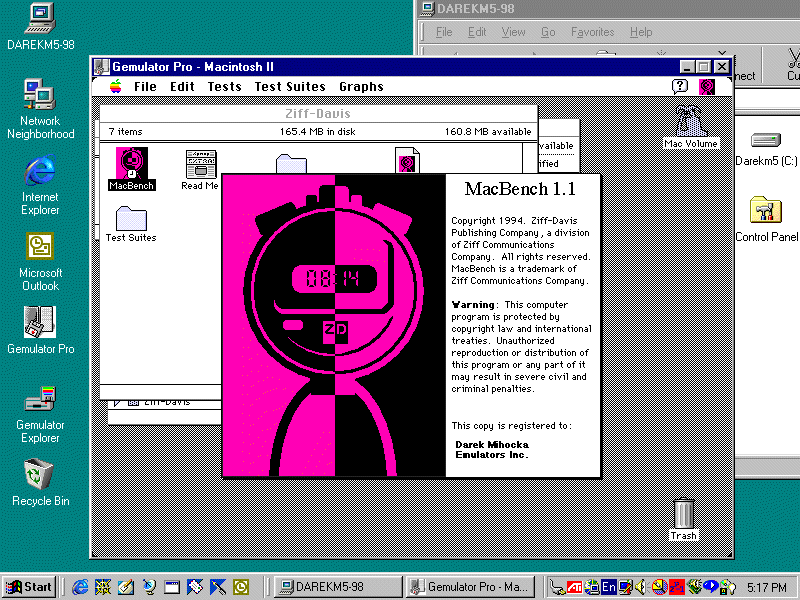Open the Test Suites menu

click(290, 87)
